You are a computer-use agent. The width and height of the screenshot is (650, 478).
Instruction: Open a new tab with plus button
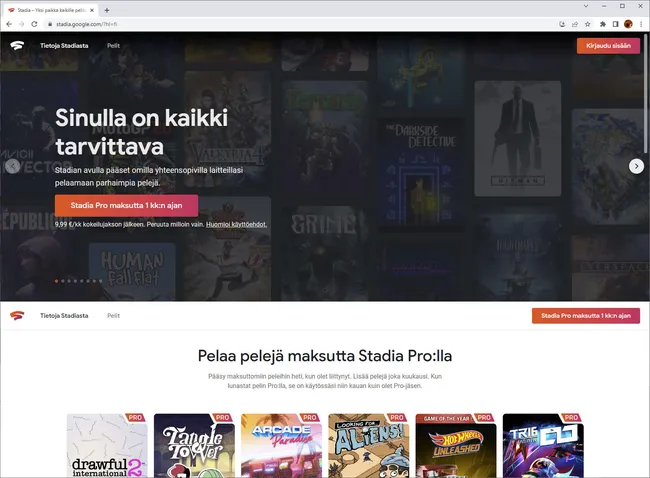107,10
